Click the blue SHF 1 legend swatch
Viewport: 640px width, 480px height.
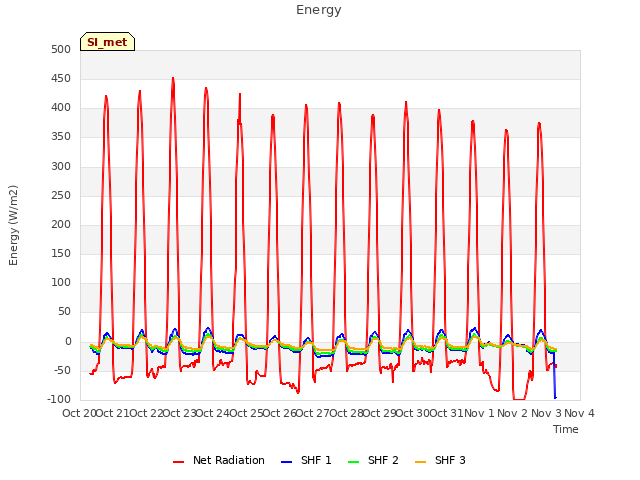pyautogui.click(x=287, y=462)
